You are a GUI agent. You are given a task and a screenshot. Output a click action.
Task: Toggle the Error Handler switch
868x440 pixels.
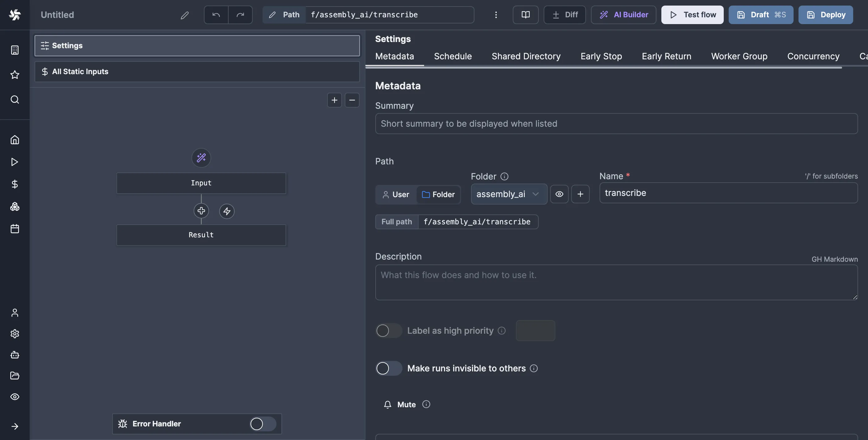point(263,424)
